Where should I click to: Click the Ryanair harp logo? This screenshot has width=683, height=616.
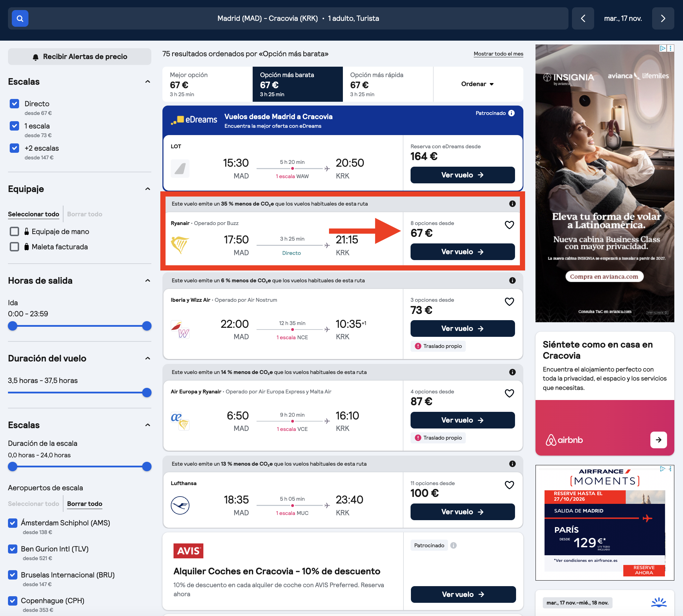[180, 245]
